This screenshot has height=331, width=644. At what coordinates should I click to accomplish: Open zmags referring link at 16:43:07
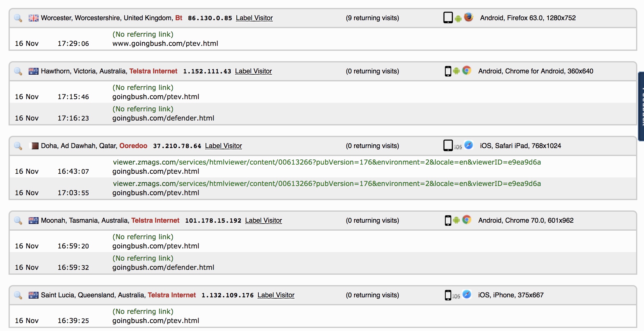pyautogui.click(x=327, y=162)
